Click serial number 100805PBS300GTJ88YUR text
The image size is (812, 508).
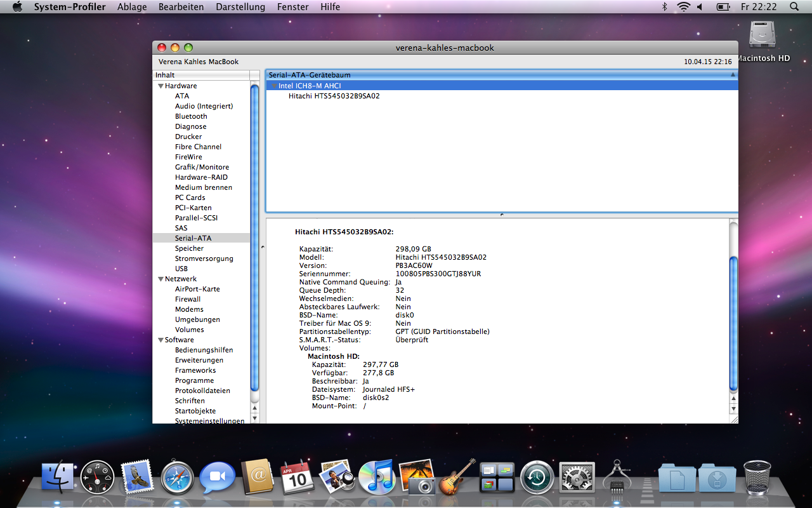pos(438,274)
